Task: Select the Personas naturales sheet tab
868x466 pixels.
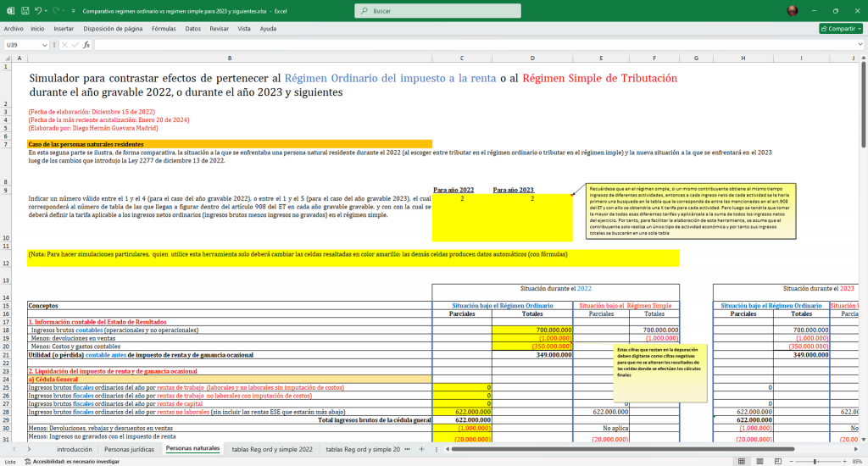Action: coord(192,448)
